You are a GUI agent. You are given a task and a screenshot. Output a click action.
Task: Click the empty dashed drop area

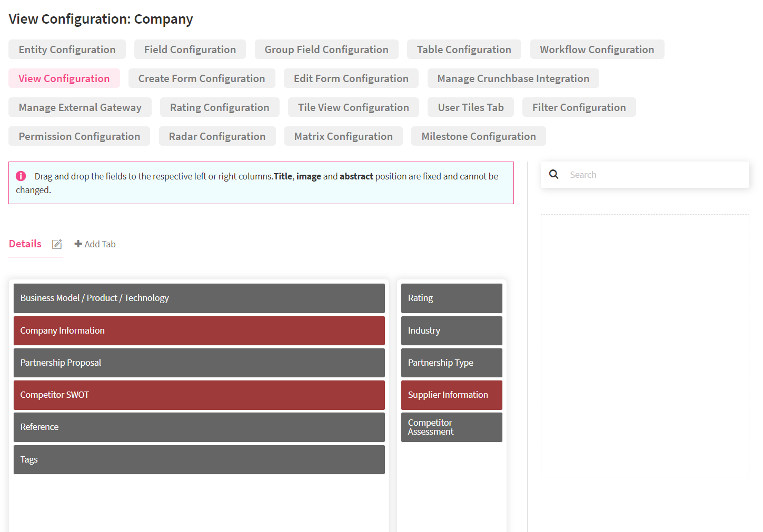(x=645, y=345)
